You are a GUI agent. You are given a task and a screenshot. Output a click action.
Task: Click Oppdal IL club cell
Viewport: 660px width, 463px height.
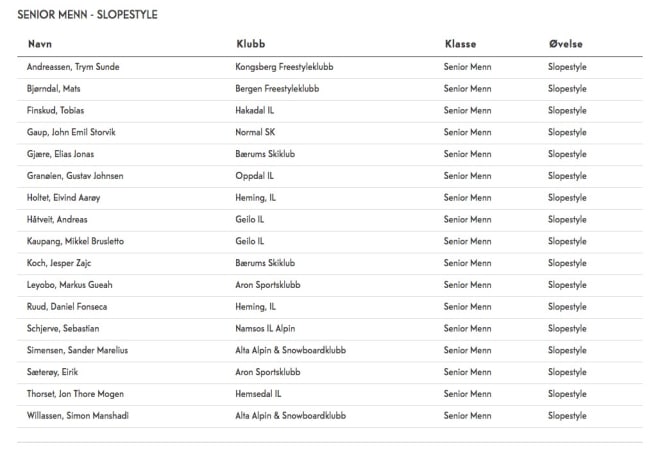click(x=255, y=176)
